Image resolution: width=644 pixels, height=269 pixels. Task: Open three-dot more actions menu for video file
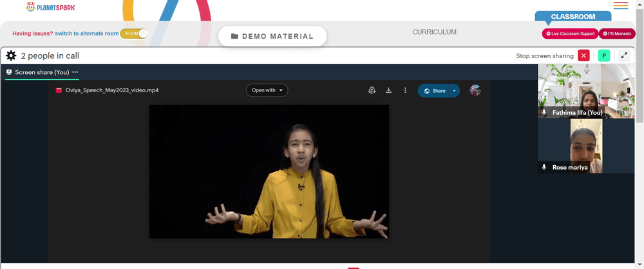click(405, 90)
